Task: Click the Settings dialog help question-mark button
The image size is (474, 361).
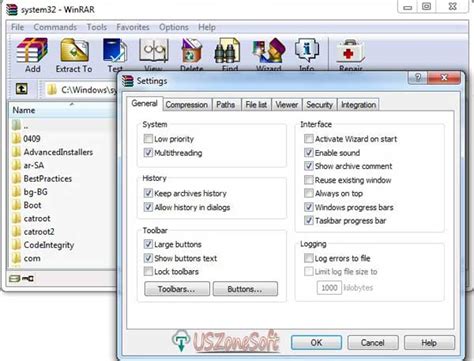Action: 418,78
